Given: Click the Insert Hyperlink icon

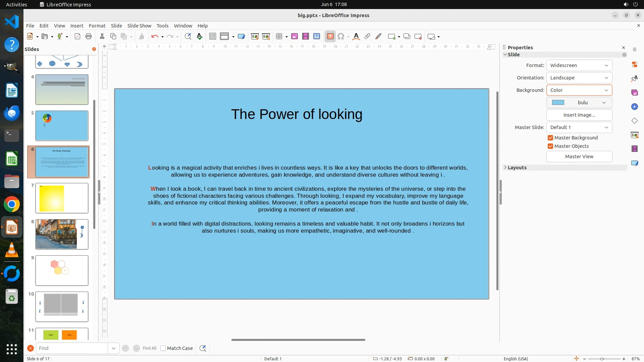Looking at the screenshot, I should pos(367,37).
